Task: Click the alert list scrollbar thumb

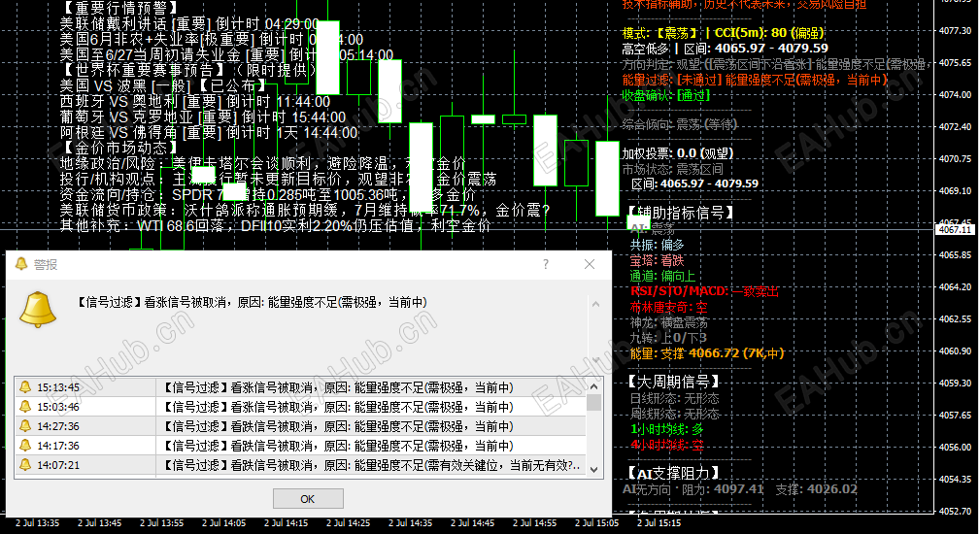Action: [x=594, y=402]
